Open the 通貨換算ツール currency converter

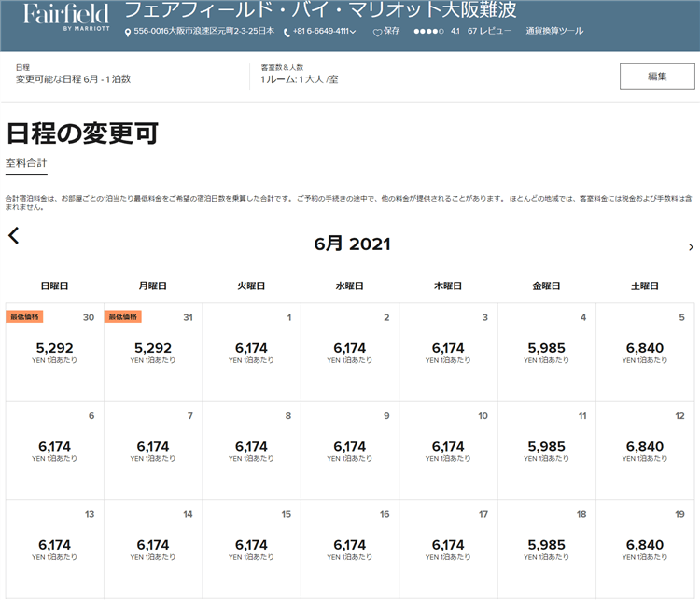pos(554,31)
